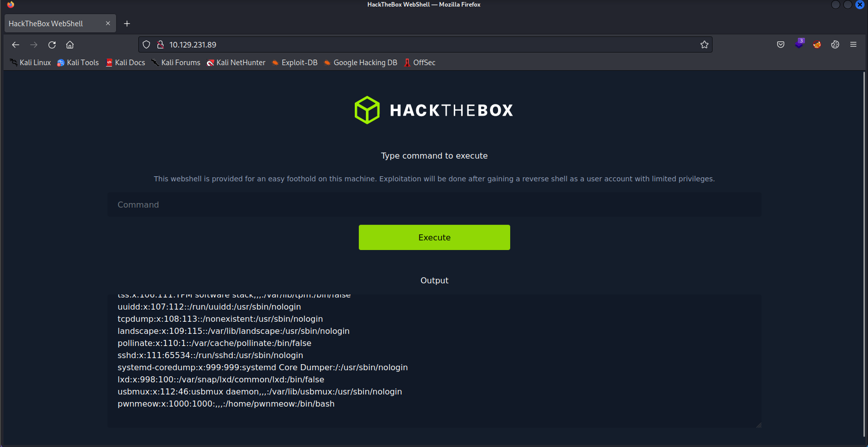Bookmark this page with the star
The image size is (868, 447).
[x=704, y=44]
